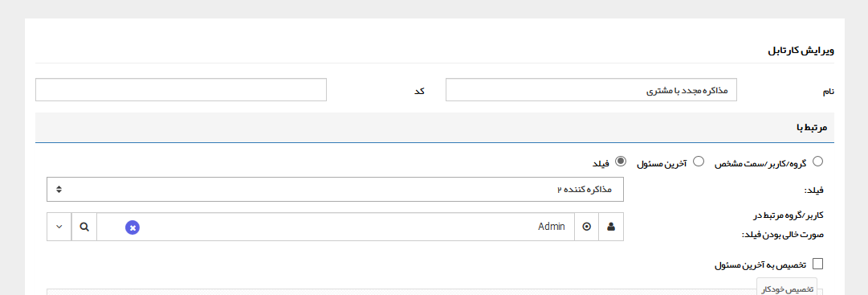Switch to the تخصیص خودکار tab
The image size is (868, 295).
point(787,289)
